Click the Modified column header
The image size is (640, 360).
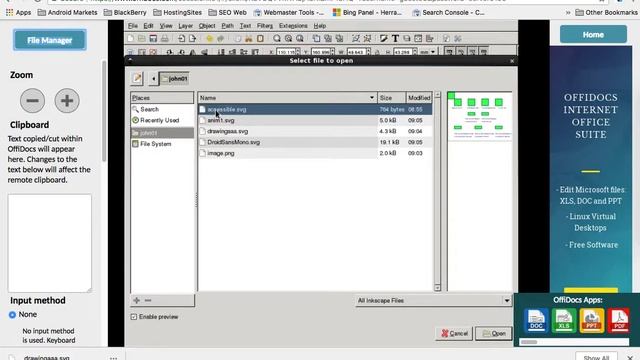419,98
